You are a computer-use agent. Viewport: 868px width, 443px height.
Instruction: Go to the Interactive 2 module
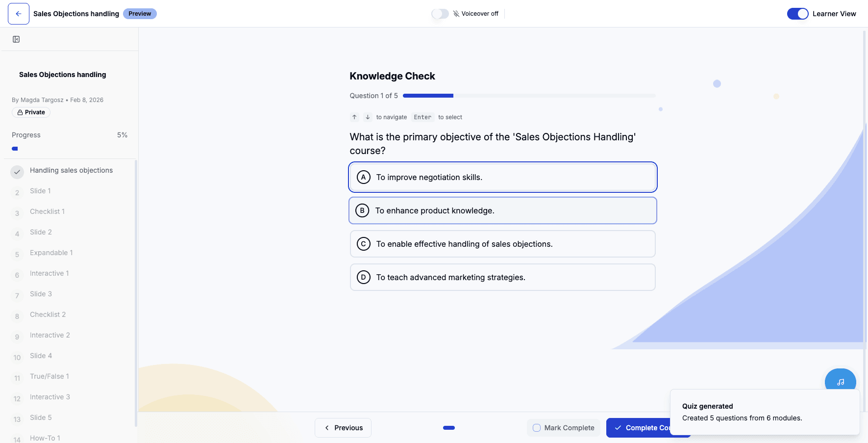[50, 335]
